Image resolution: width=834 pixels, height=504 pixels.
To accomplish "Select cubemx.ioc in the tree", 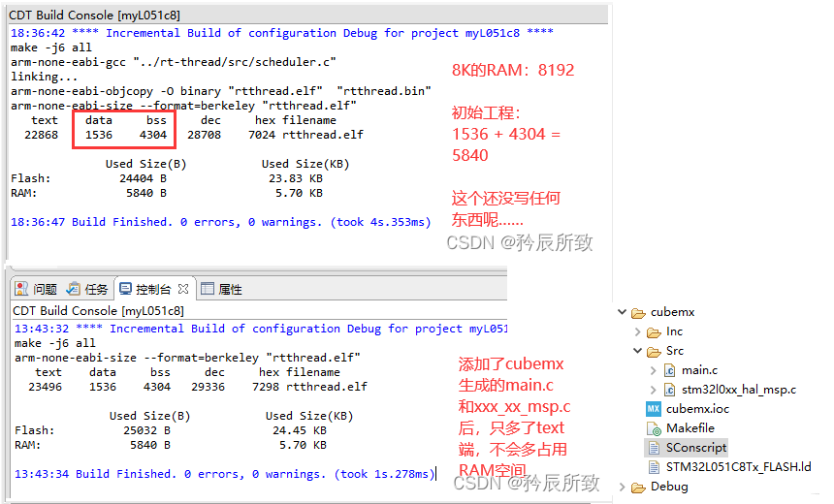I will 697,409.
